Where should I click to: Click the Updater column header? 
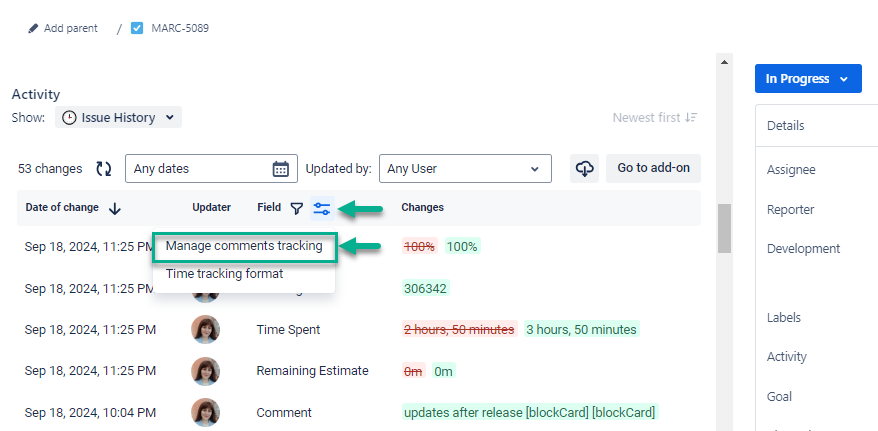212,207
